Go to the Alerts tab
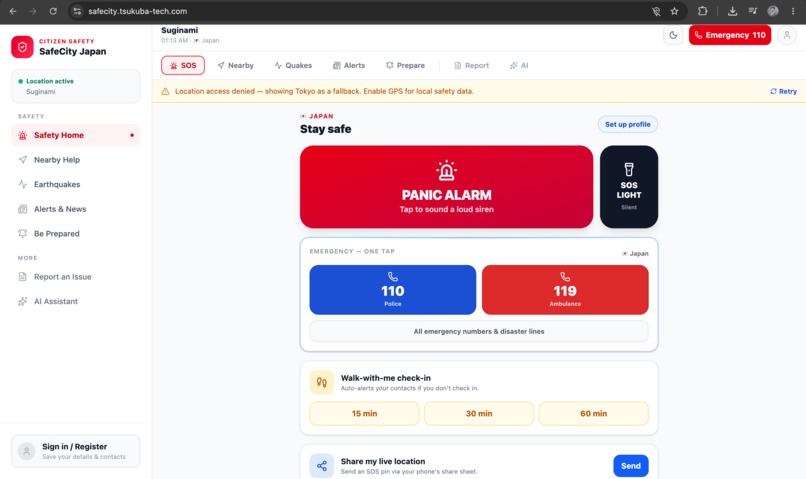806x479 pixels. tap(349, 65)
